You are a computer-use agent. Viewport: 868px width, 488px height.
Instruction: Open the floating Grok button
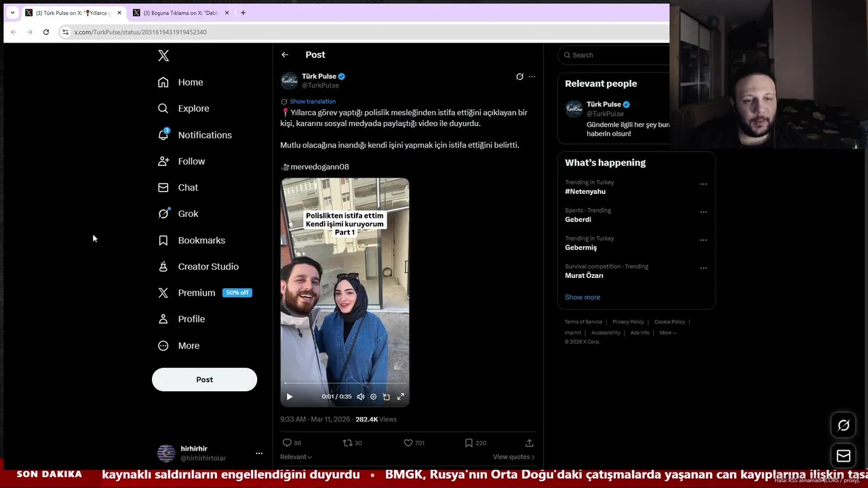pyautogui.click(x=844, y=426)
